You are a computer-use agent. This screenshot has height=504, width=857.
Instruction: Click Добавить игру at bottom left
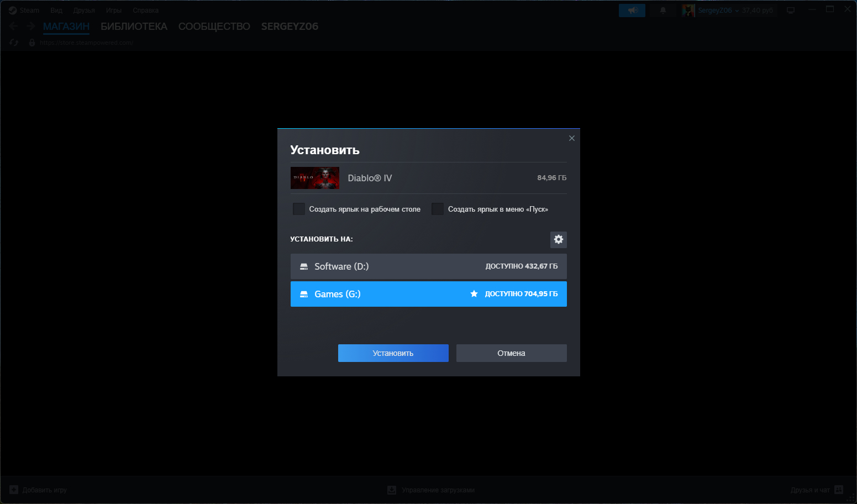click(x=38, y=490)
